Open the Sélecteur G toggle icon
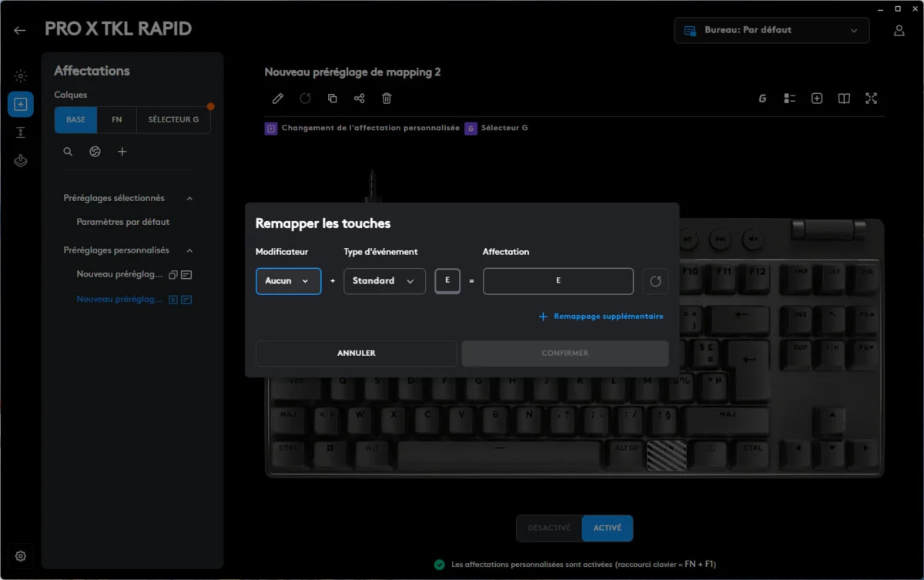924x580 pixels. 470,128
